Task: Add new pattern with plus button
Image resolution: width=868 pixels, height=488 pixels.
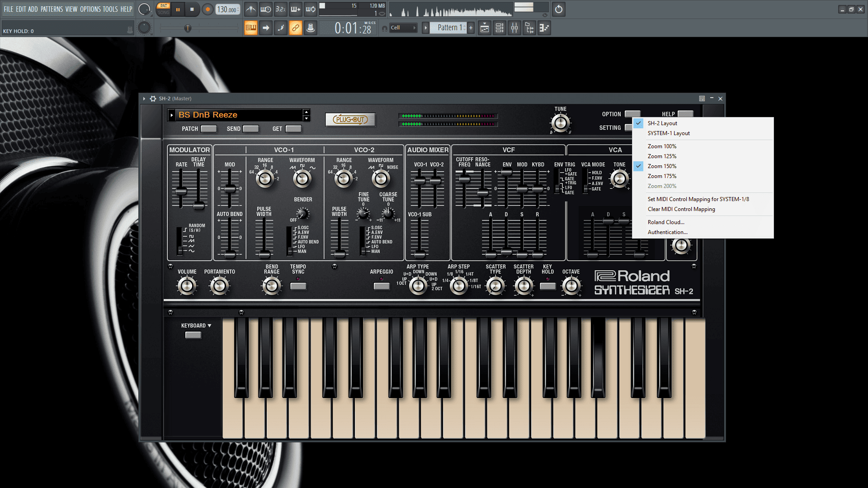Action: [x=471, y=28]
